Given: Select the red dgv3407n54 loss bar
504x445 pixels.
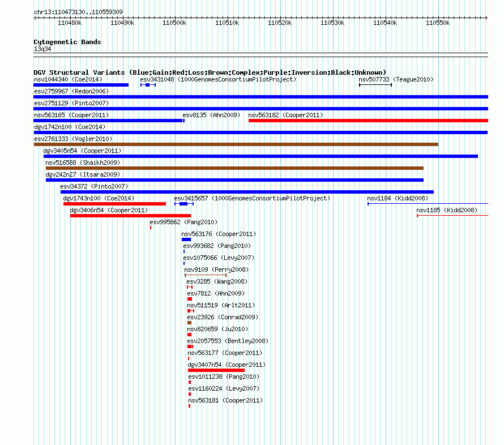Looking at the screenshot, I should point(216,370).
